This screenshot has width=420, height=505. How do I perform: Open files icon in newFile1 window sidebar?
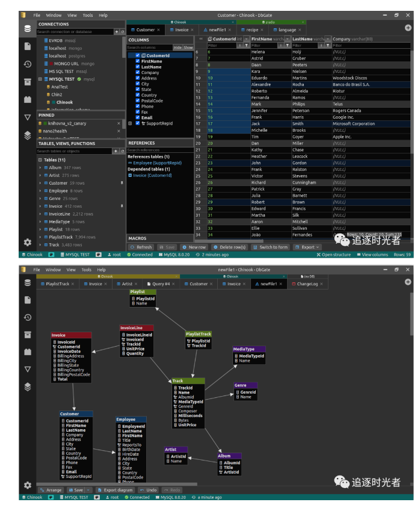coord(28,300)
